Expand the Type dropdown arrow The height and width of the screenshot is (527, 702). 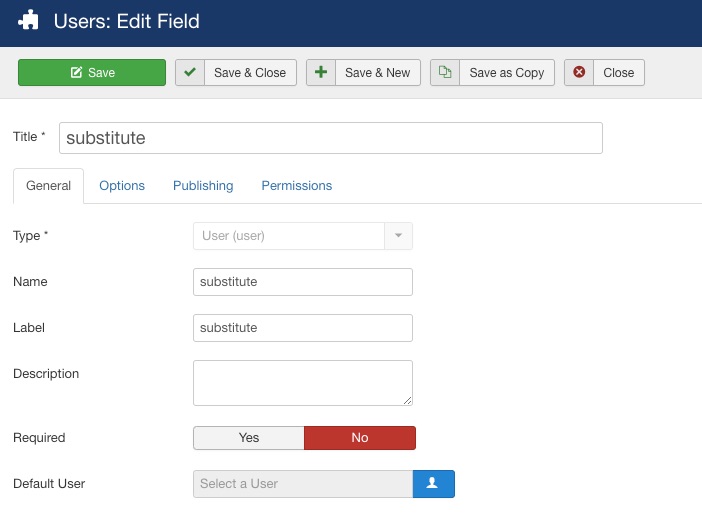point(398,236)
